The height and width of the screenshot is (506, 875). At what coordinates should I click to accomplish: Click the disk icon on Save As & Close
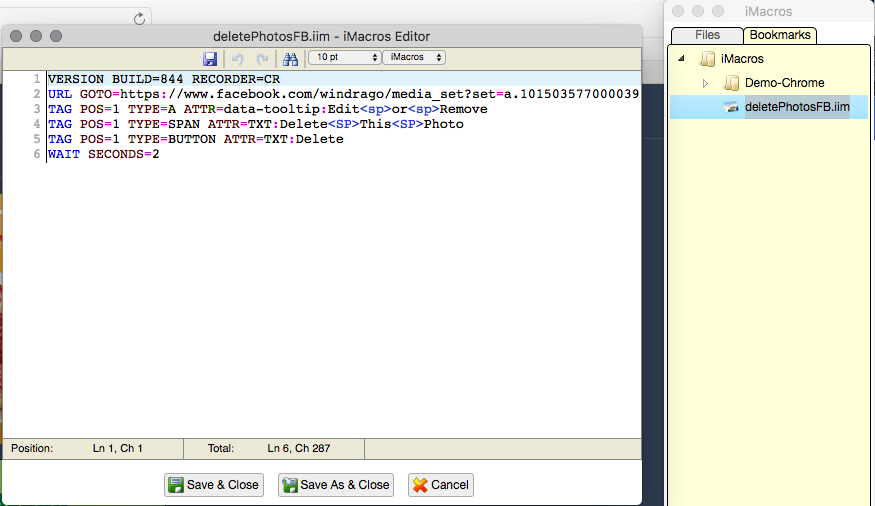[290, 485]
